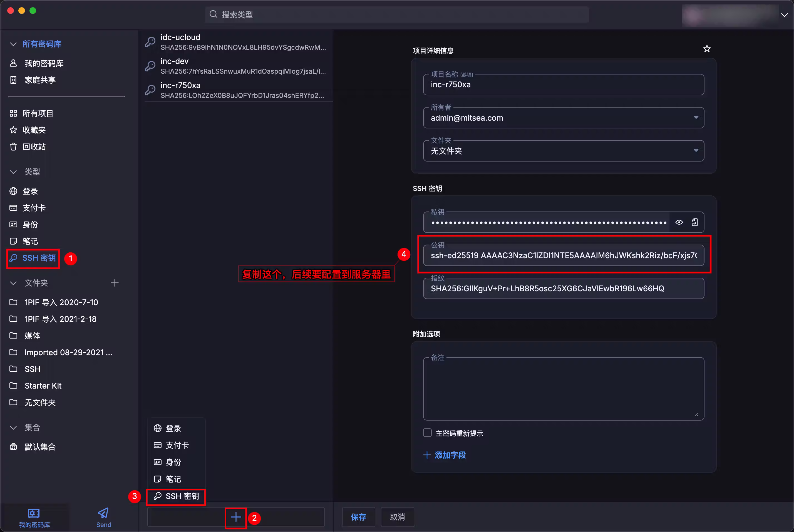Click the 保存 save button

[x=358, y=517]
